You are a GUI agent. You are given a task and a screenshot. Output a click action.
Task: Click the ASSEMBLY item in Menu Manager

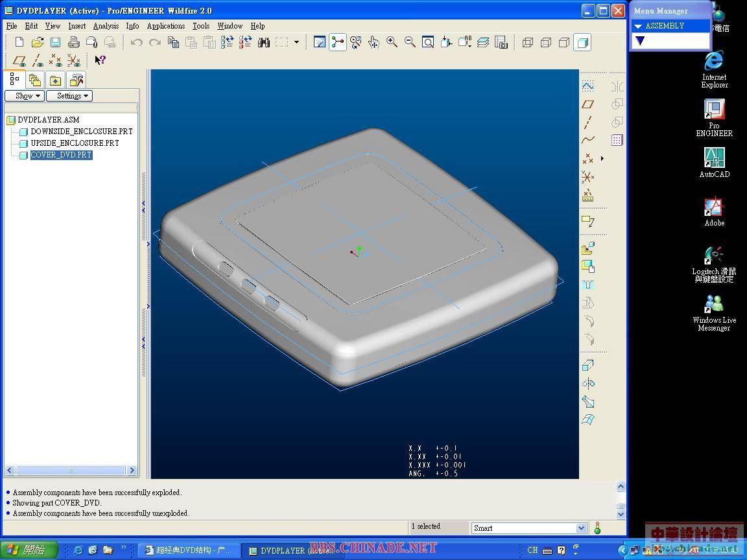(665, 26)
